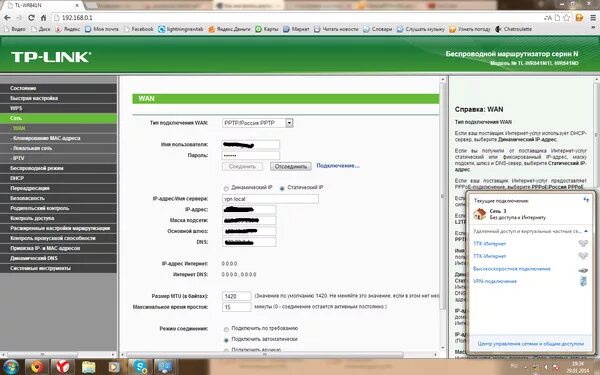Click the vertical scrollbar of the WAN panel
The image size is (600, 375).
pyautogui.click(x=443, y=195)
